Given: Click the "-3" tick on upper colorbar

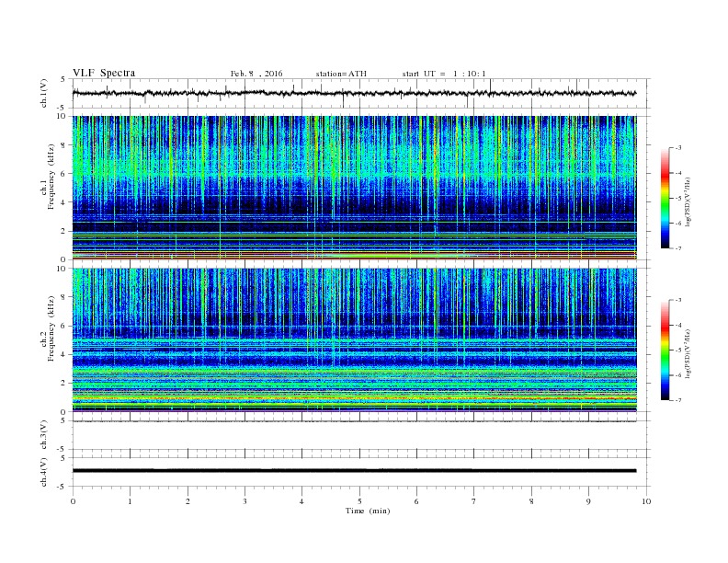Looking at the screenshot, I should click(x=677, y=148).
